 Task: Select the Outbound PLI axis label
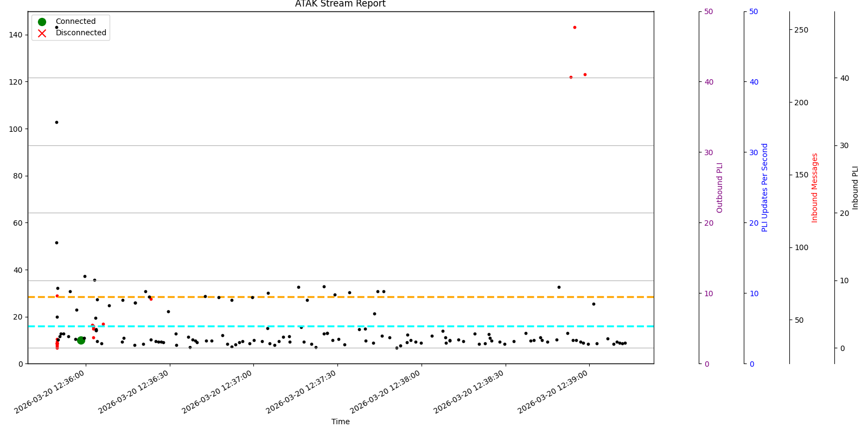[720, 188]
